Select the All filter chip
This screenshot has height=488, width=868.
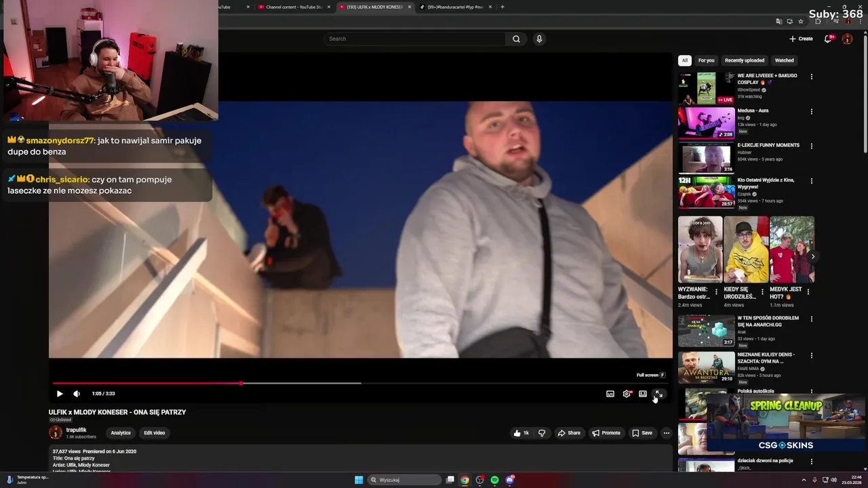685,60
